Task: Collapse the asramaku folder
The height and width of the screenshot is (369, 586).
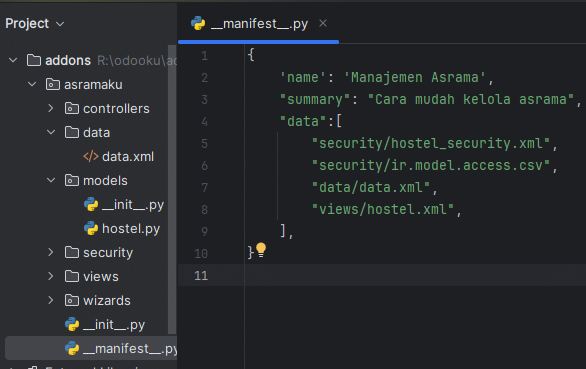Action: pos(32,84)
